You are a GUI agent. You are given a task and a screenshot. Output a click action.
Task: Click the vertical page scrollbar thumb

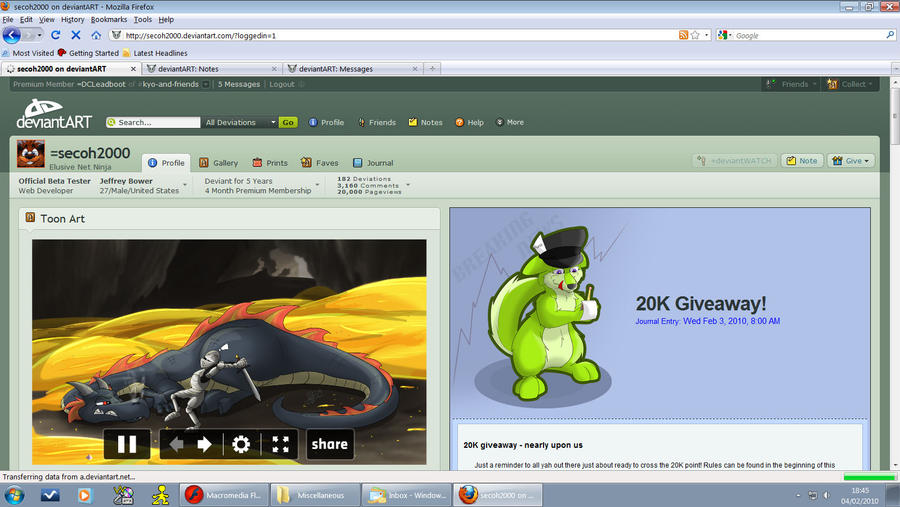tap(895, 117)
